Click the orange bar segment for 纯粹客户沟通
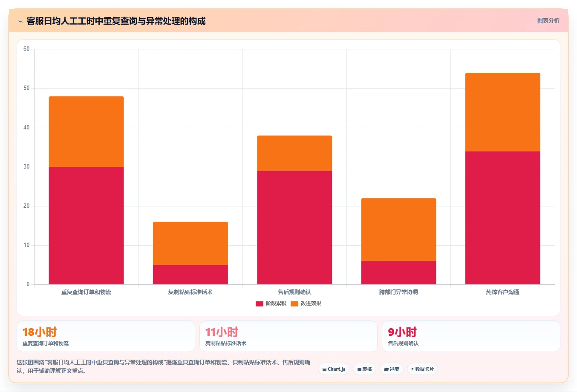Viewport: 577px width, 392px height. click(503, 112)
